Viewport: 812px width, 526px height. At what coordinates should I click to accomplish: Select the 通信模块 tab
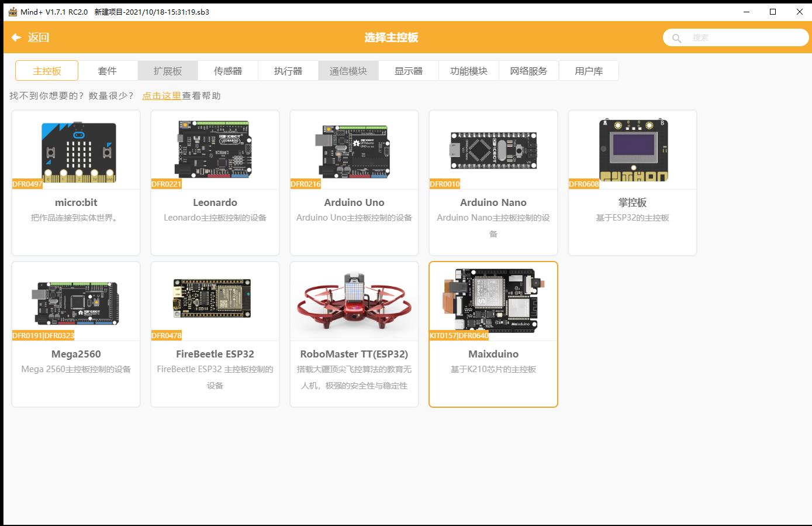pyautogui.click(x=348, y=71)
